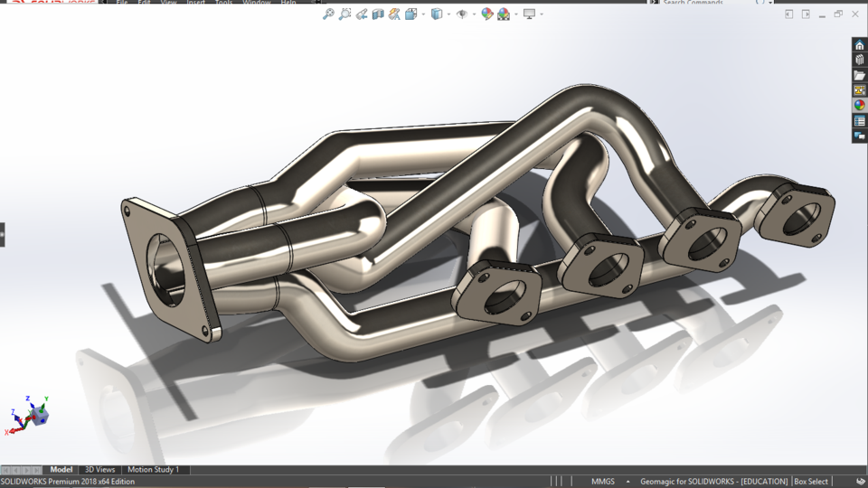
Task: Expand the Hide/Show Items dropdown arrow
Action: click(475, 14)
